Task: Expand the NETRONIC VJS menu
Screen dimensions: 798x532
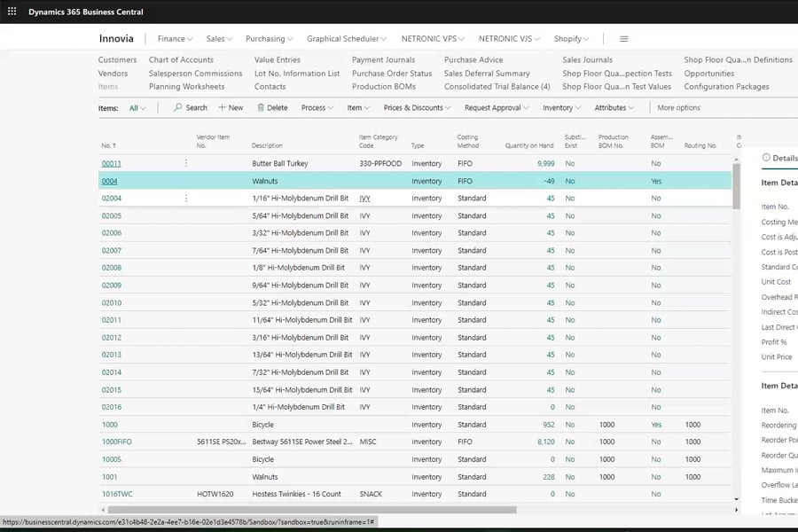Action: click(x=509, y=39)
